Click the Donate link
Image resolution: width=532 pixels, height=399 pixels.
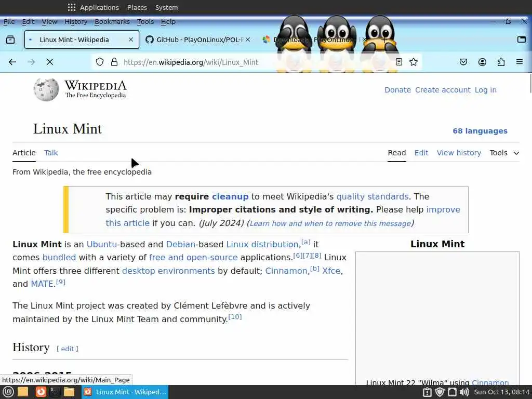coord(397,90)
